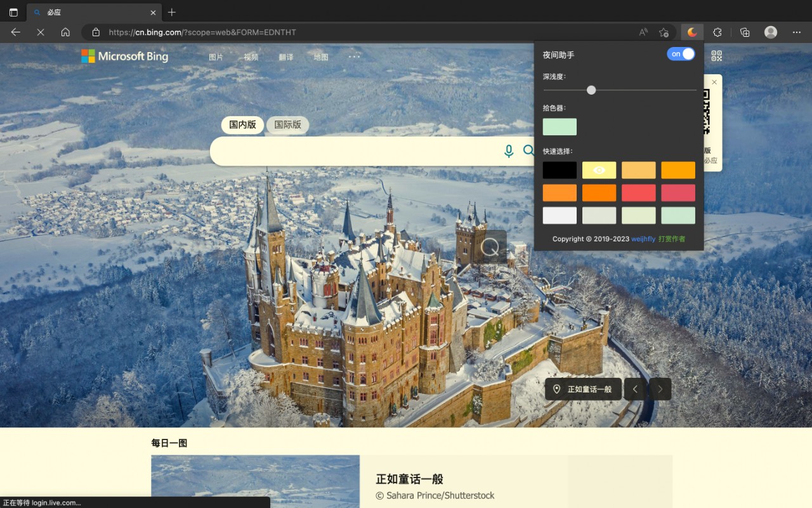Pick the first swatch in the second quick-select row
Image resolution: width=812 pixels, height=508 pixels.
(x=560, y=193)
